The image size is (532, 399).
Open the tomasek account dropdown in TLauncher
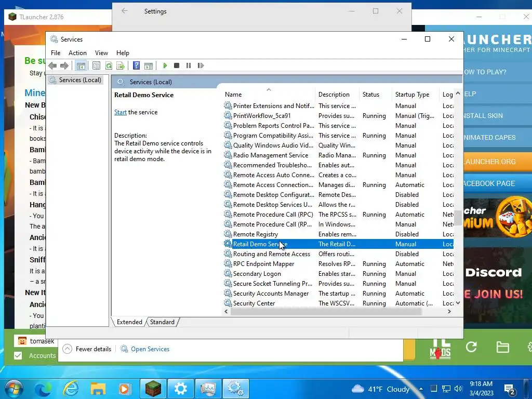coord(36,341)
